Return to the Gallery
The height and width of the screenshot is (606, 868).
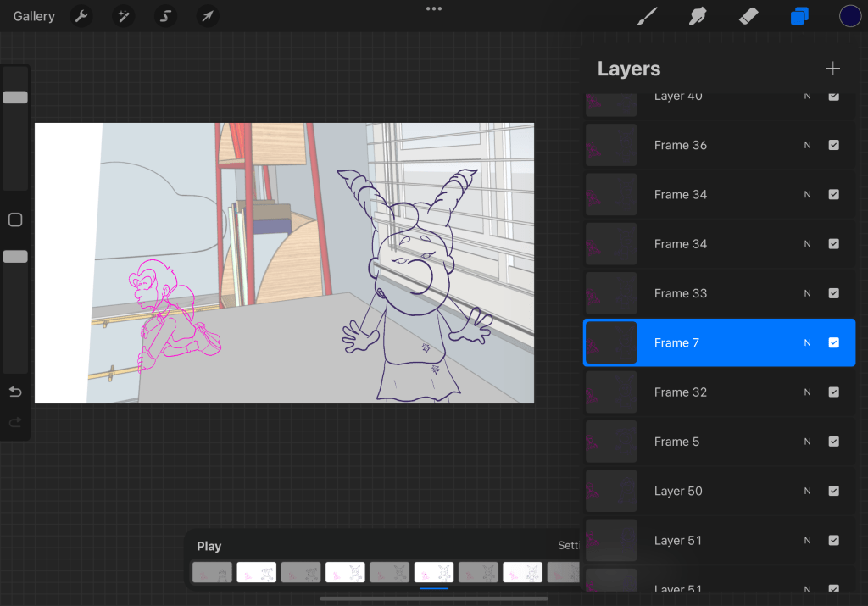tap(34, 16)
